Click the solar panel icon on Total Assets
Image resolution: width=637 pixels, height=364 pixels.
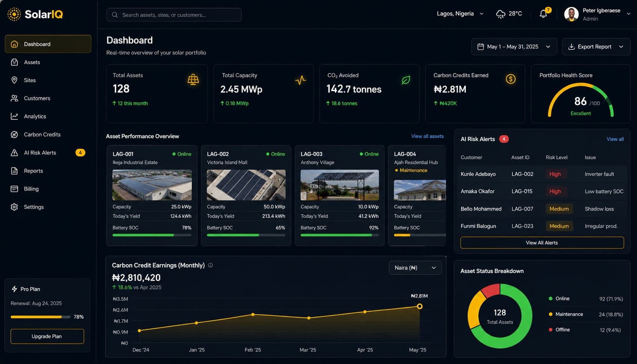tap(193, 79)
